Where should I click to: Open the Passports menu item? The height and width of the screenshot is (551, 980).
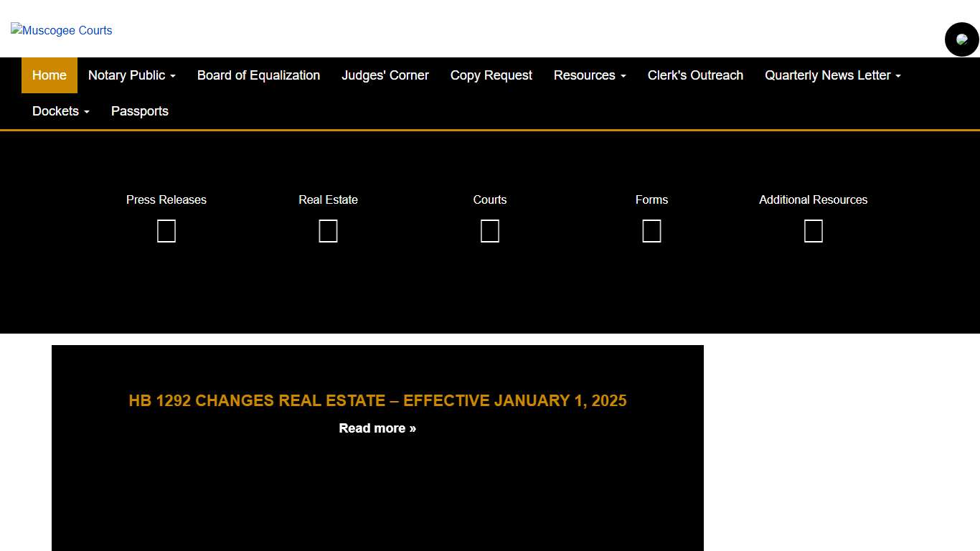[x=140, y=111]
